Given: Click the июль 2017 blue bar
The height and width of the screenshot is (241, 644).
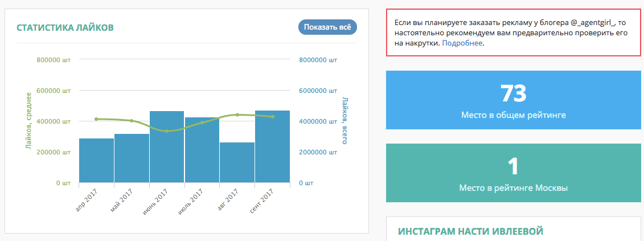Looking at the screenshot, I should pos(202,150).
